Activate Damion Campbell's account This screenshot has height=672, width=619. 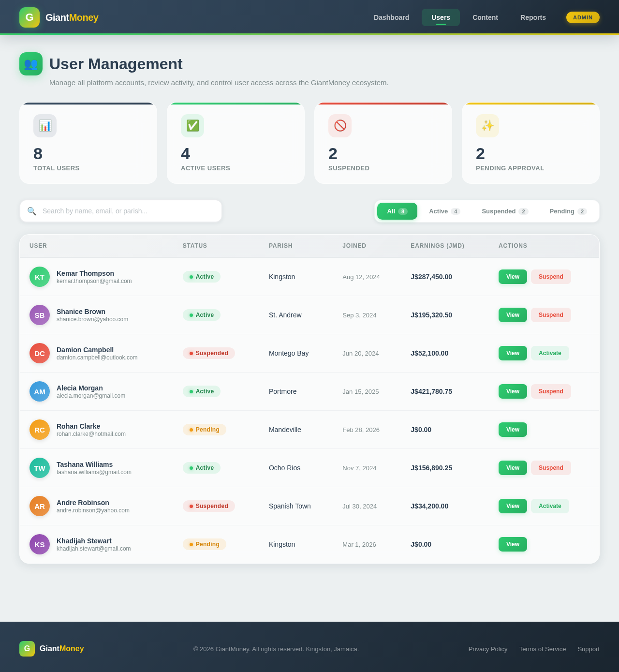[550, 353]
